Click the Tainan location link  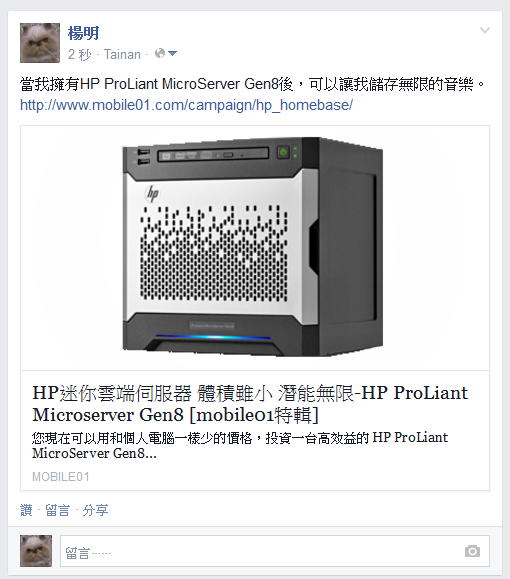[x=122, y=55]
